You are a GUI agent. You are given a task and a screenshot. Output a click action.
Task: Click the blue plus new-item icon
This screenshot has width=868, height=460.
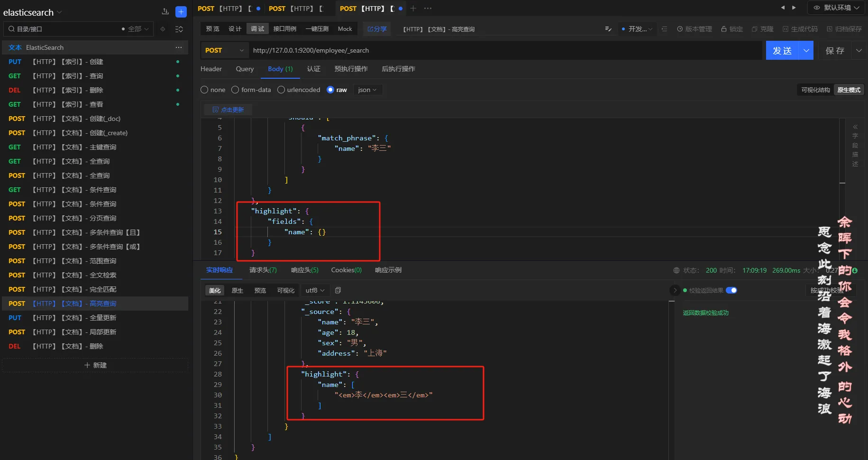coord(181,12)
